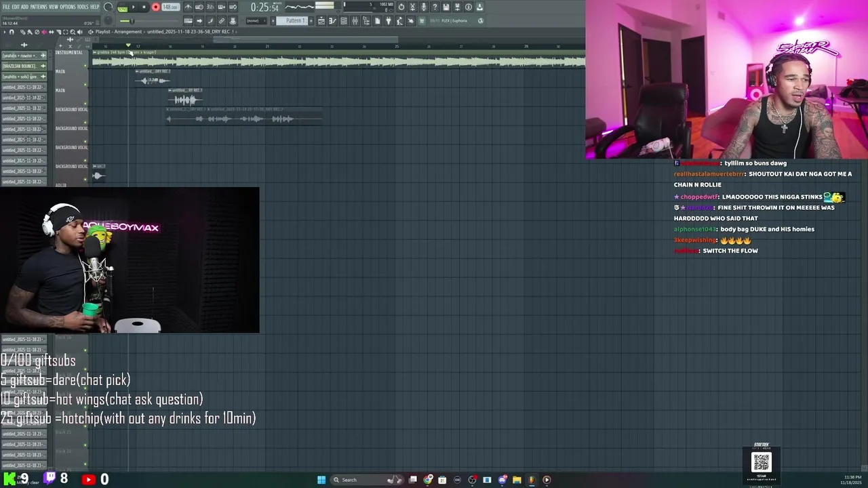Click the download content icon

[x=479, y=7]
